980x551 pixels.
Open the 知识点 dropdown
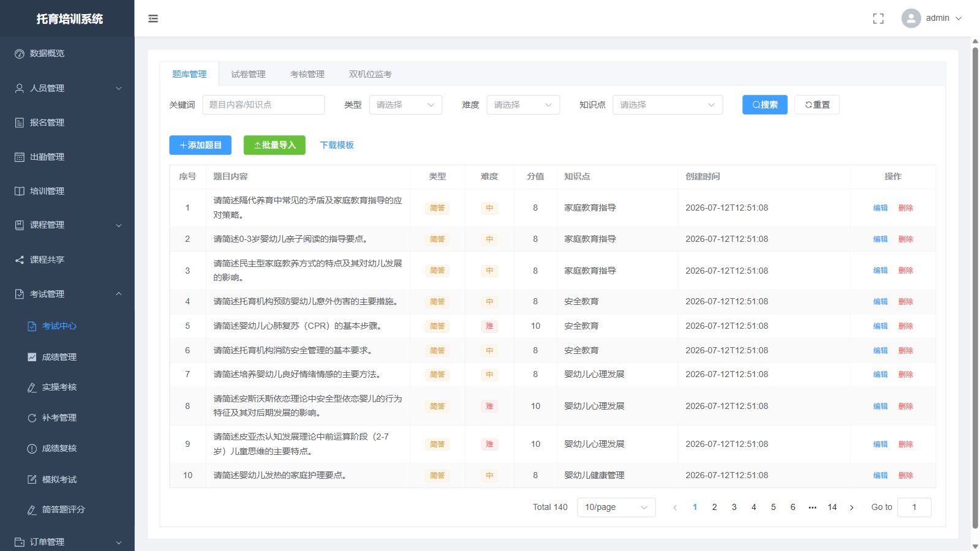pyautogui.click(x=668, y=105)
